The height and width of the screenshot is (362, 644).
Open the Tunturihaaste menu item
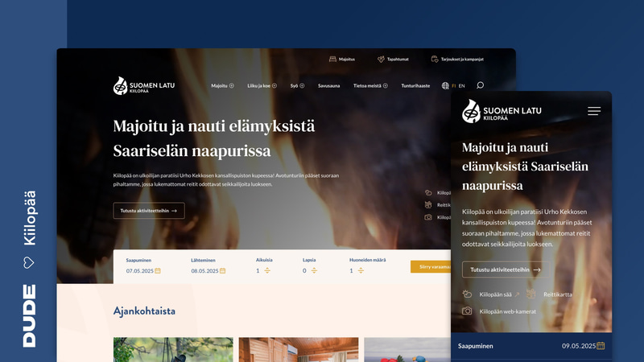point(415,86)
